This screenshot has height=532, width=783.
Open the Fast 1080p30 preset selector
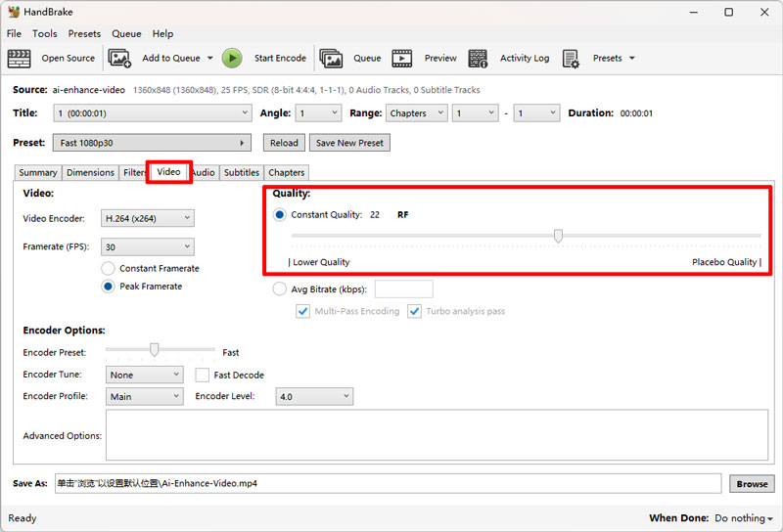coord(152,143)
